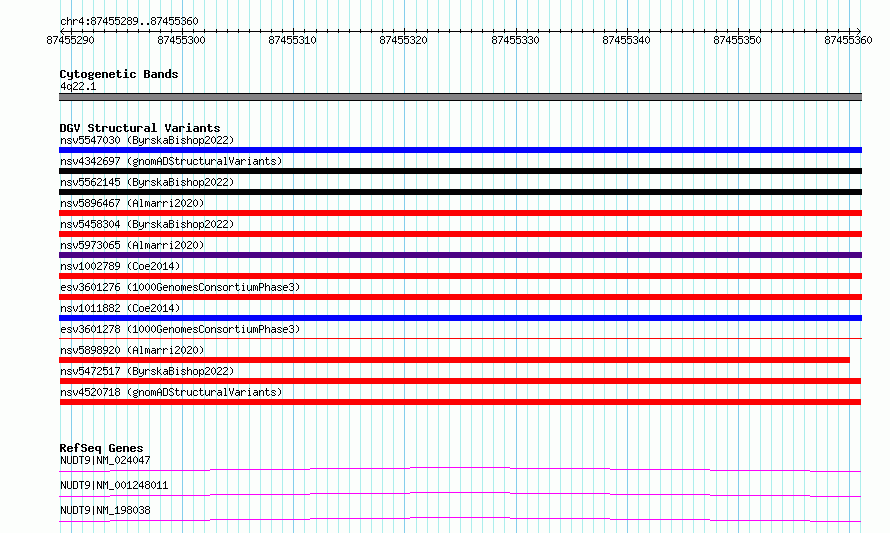Open the esv3601276 (1000GenomesConsortiumPhase3) label
The width and height of the screenshot is (890, 533).
[180, 287]
